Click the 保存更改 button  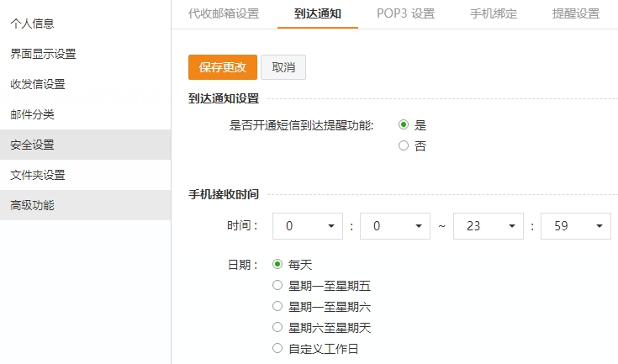tap(222, 67)
